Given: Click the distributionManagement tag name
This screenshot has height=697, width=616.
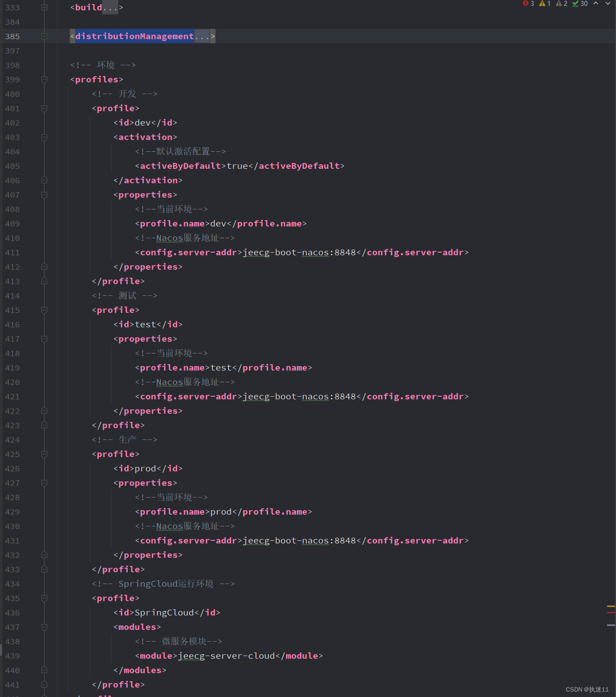Looking at the screenshot, I should pyautogui.click(x=135, y=36).
